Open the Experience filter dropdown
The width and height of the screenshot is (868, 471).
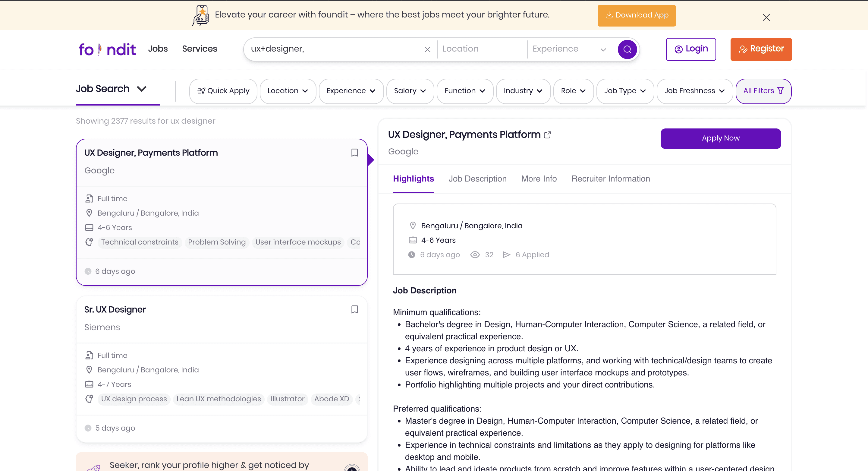[x=351, y=91]
